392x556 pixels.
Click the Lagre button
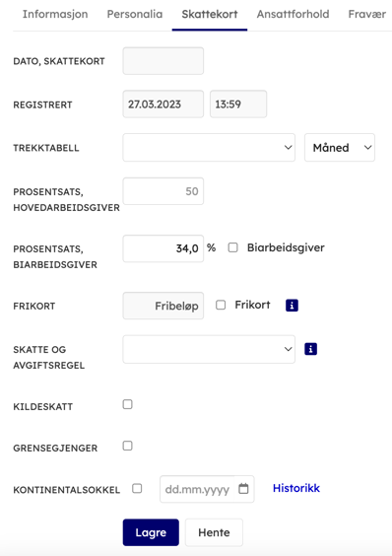tap(151, 532)
